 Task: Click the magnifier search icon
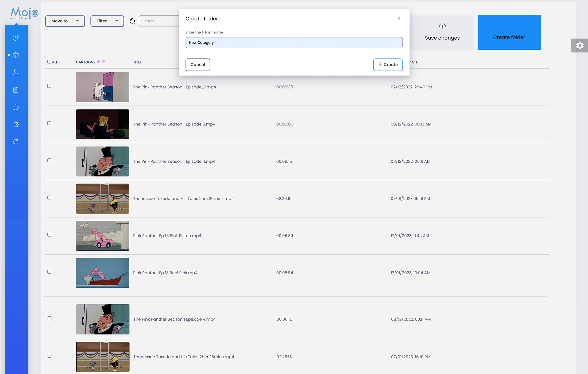click(x=133, y=21)
